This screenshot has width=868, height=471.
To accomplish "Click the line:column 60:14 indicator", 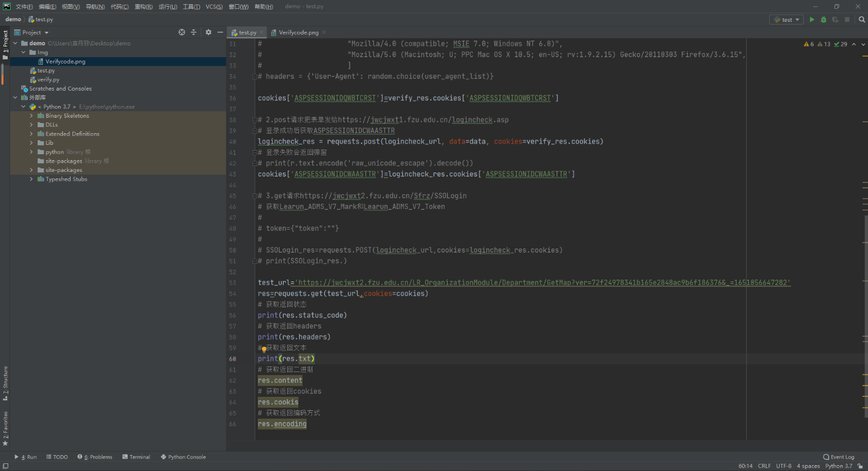I will [x=746, y=466].
